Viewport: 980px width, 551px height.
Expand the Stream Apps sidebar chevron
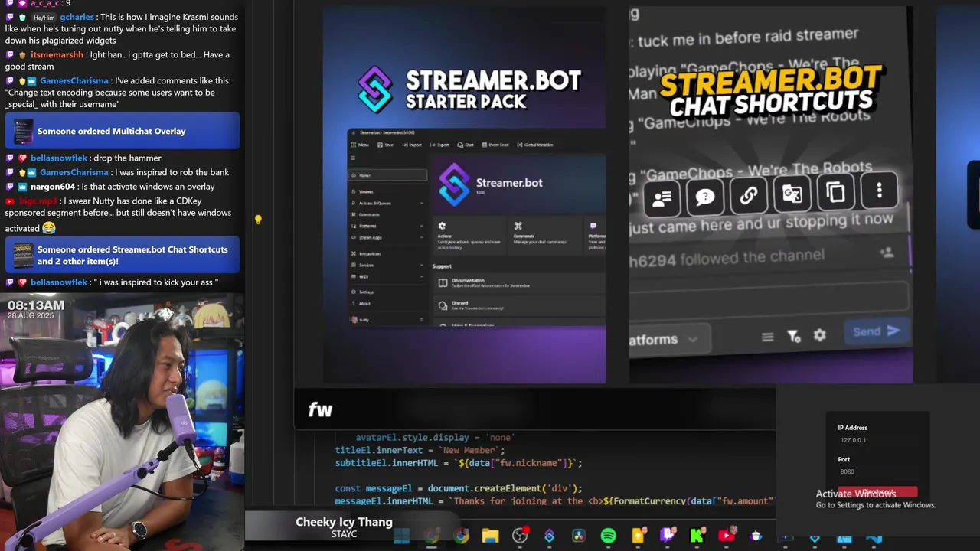coord(421,237)
